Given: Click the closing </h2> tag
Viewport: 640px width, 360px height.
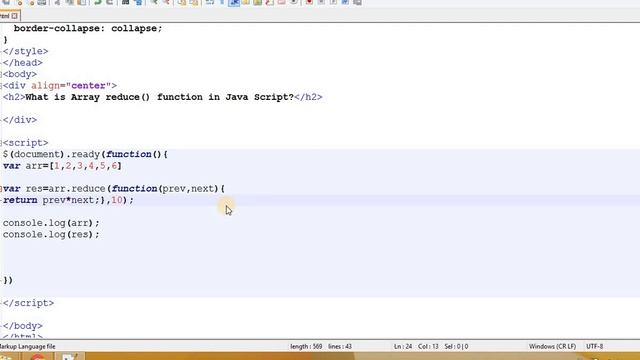Looking at the screenshot, I should click(308, 97).
